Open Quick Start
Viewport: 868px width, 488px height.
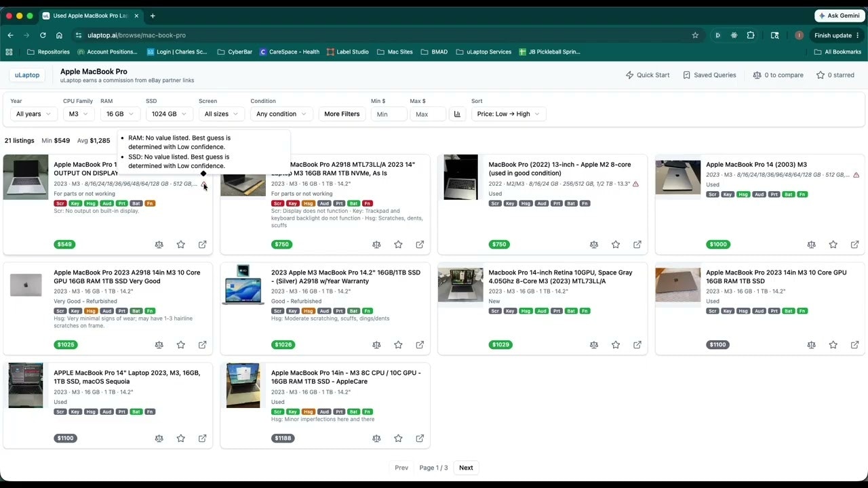click(648, 75)
